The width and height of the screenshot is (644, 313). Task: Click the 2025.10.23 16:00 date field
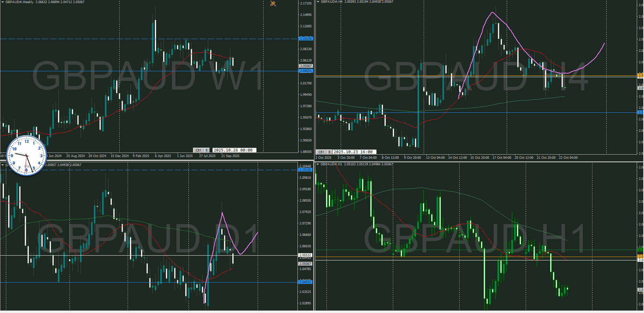(x=354, y=152)
